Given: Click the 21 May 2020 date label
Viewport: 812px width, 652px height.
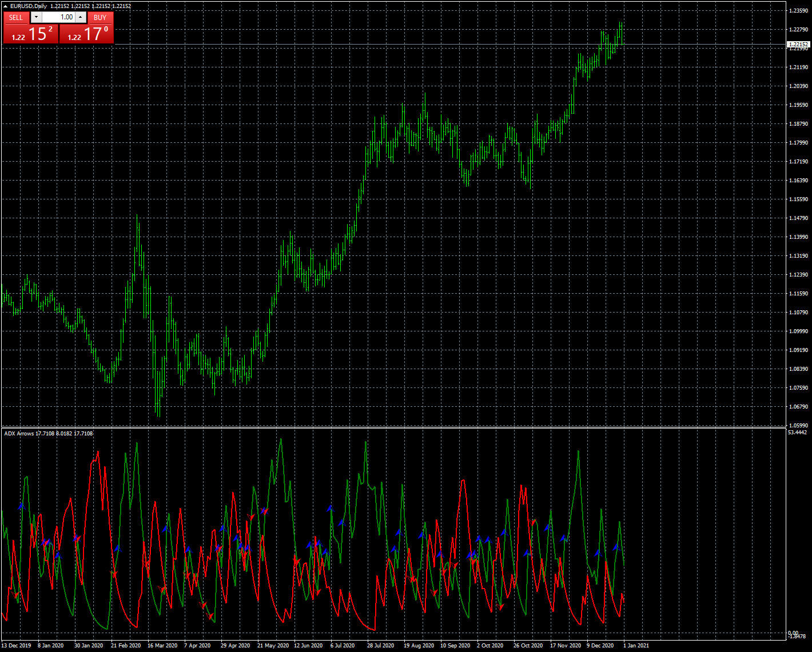Looking at the screenshot, I should [x=273, y=646].
